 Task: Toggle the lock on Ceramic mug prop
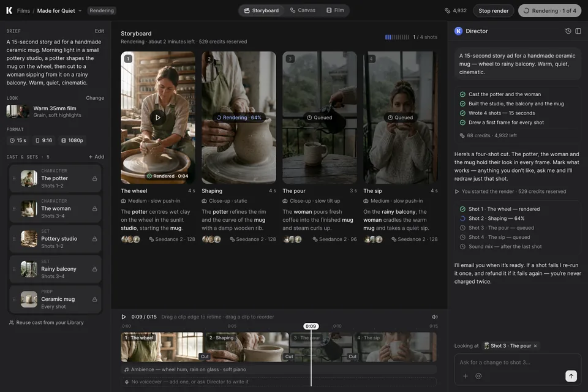[94, 300]
